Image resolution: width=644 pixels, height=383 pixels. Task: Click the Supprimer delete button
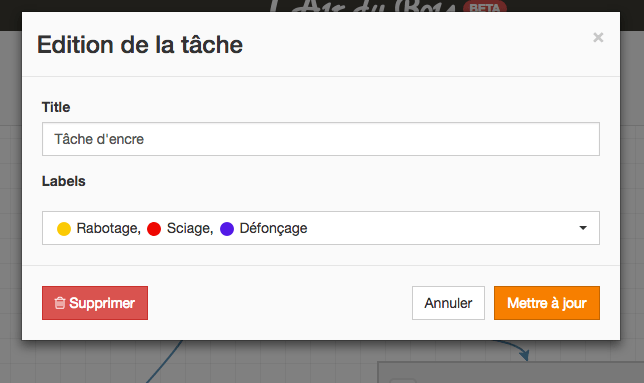pos(95,303)
